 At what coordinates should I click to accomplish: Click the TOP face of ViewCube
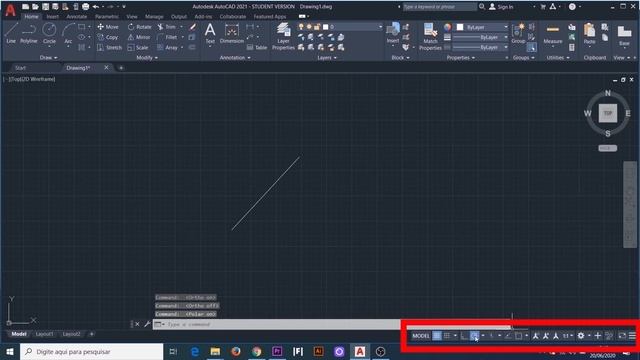(608, 113)
